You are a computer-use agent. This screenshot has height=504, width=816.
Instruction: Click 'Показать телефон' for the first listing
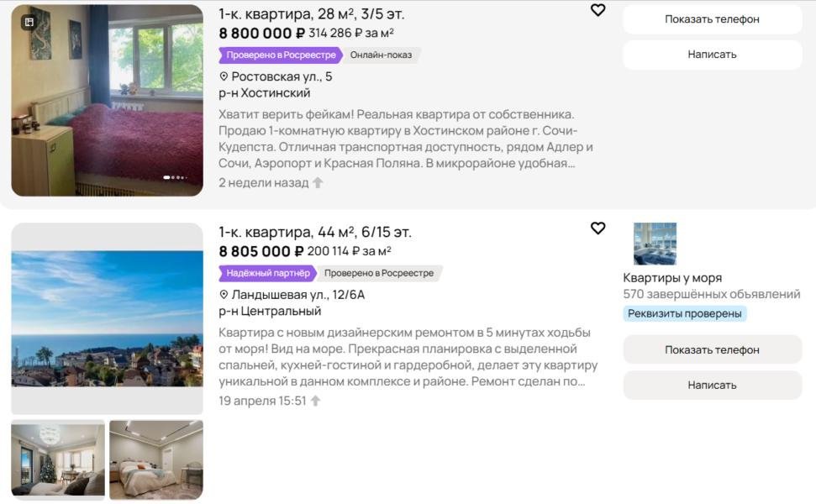(x=711, y=19)
